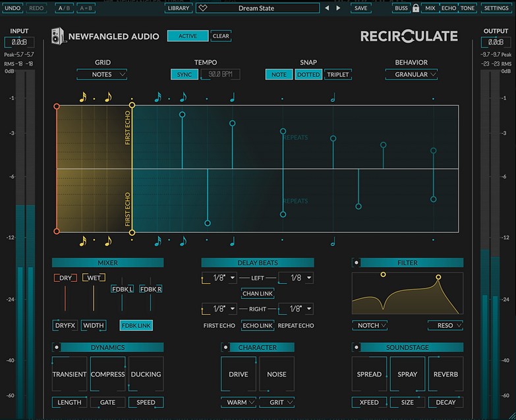Viewport: 516px width, 420px height.
Task: Click the Drive character control
Action: (x=239, y=374)
